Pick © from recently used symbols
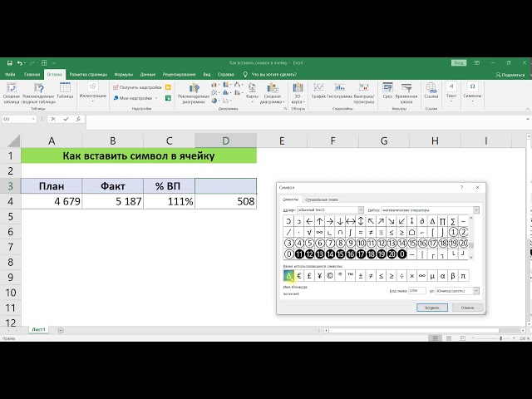The width and height of the screenshot is (532, 399). coord(330,276)
